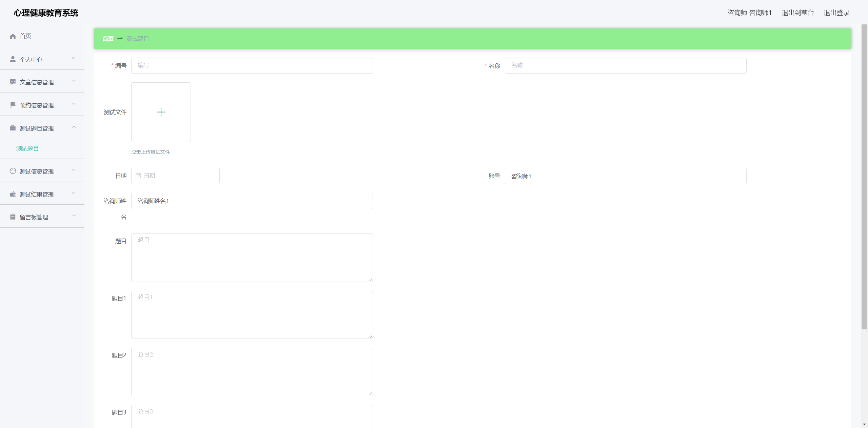
Task: Collapse the 测试题目管理 chevron
Action: coord(74,127)
